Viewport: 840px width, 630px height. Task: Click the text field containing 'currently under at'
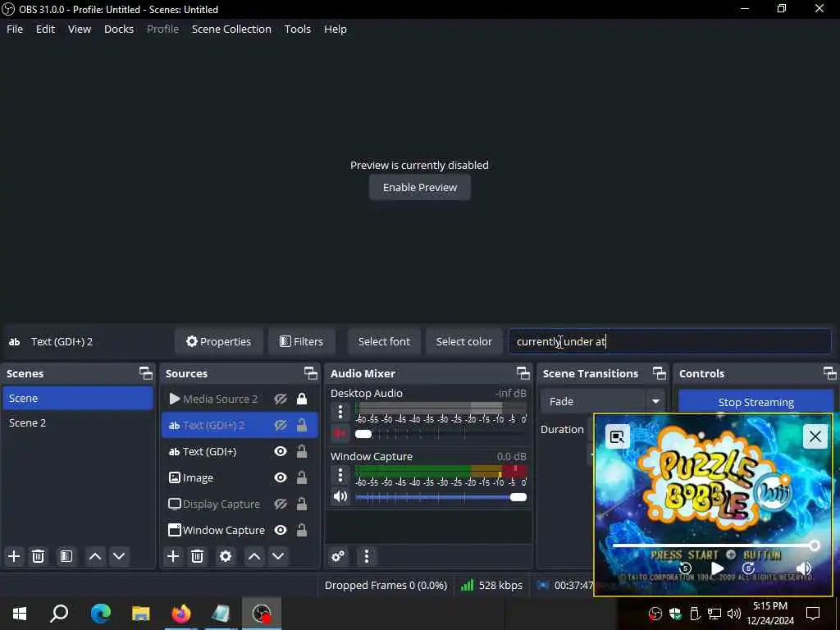point(669,341)
